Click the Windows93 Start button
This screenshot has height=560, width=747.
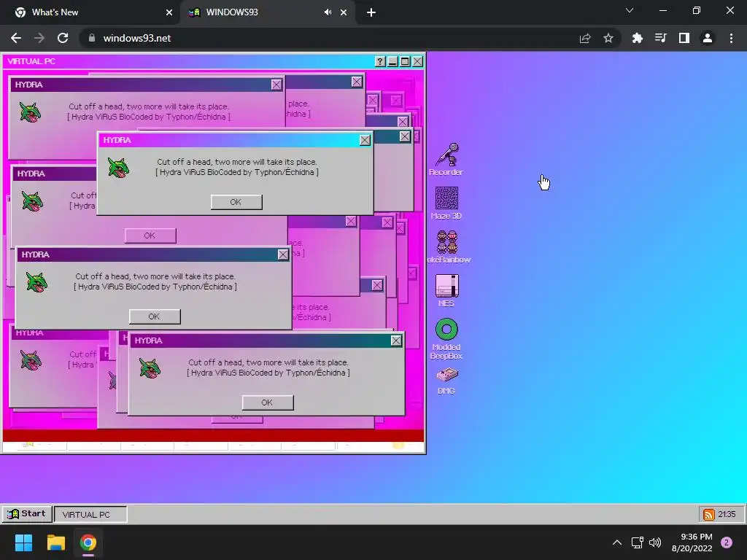click(27, 514)
